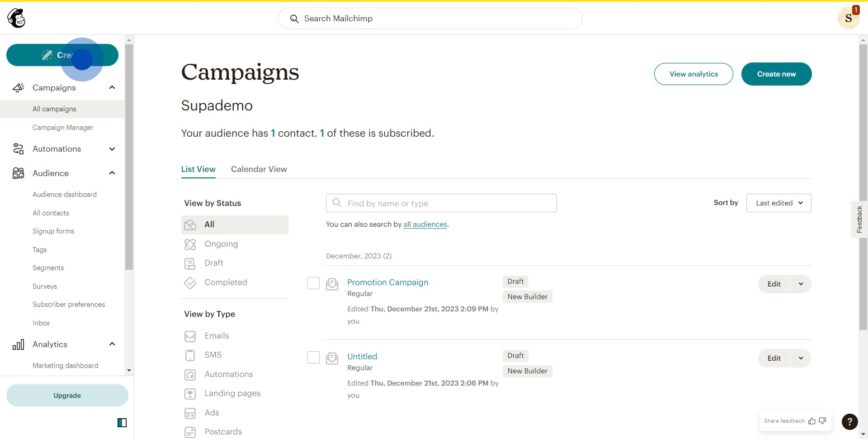Screen dimensions: 868x439
Task: Open the Sort by Last edited dropdown
Action: [778, 203]
